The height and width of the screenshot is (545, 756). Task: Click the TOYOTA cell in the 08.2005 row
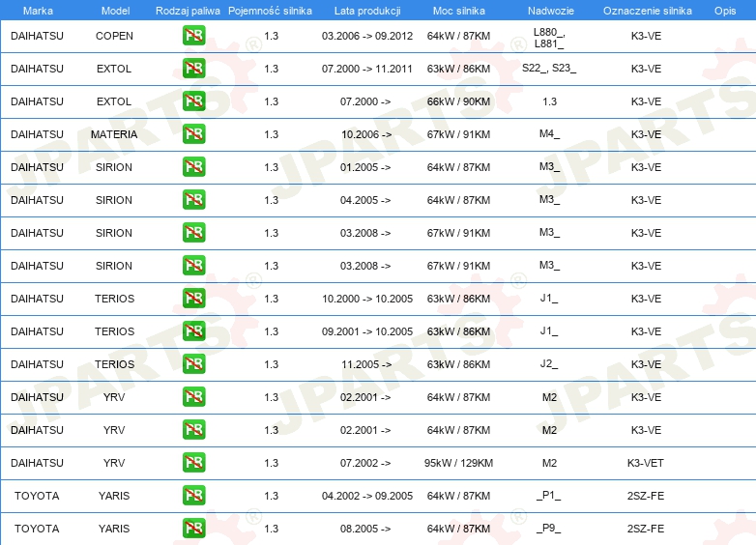click(x=37, y=529)
